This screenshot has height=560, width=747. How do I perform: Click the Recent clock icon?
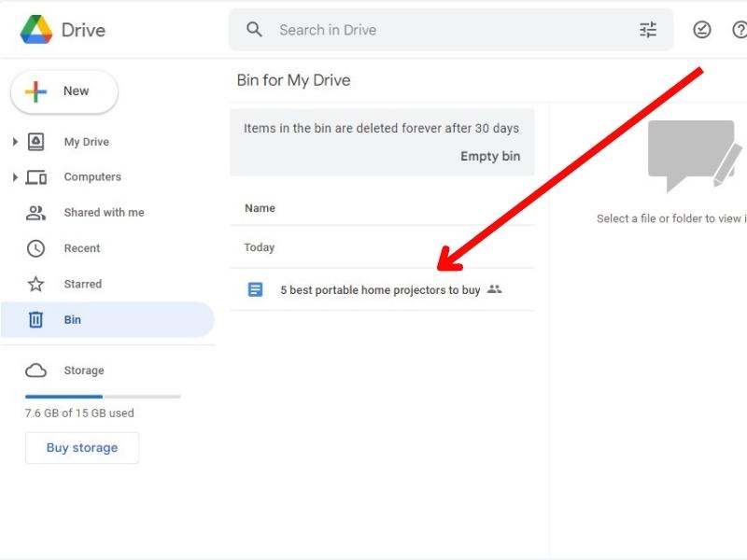pos(35,248)
